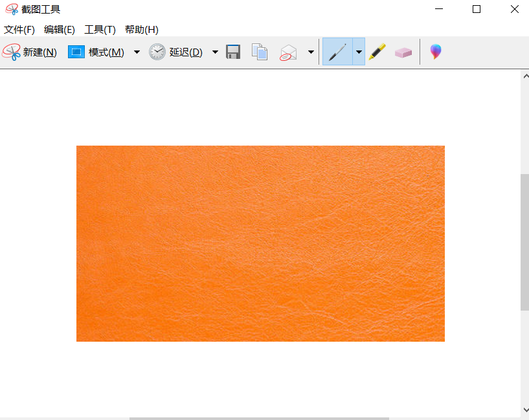Open the 延迟 delay time dropdown
This screenshot has height=420, width=529.
[214, 51]
